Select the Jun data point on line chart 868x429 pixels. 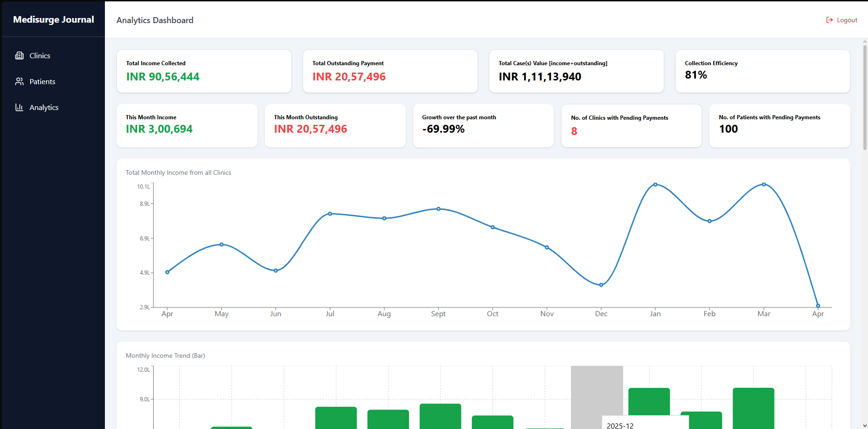coord(275,270)
